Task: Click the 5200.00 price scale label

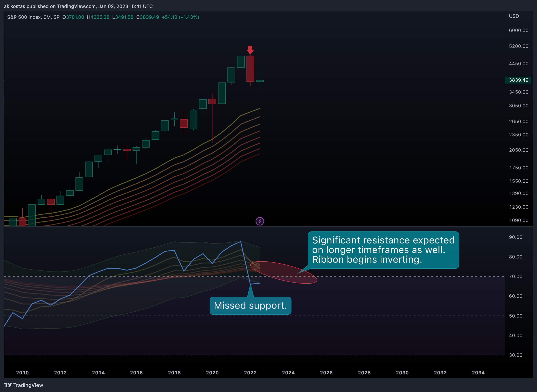Action: (x=519, y=46)
